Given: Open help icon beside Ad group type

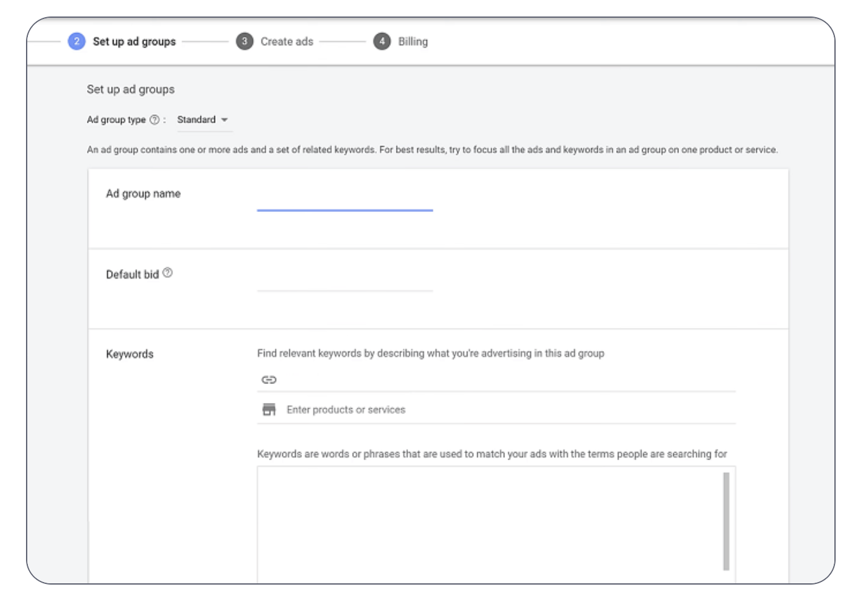Looking at the screenshot, I should pos(154,119).
